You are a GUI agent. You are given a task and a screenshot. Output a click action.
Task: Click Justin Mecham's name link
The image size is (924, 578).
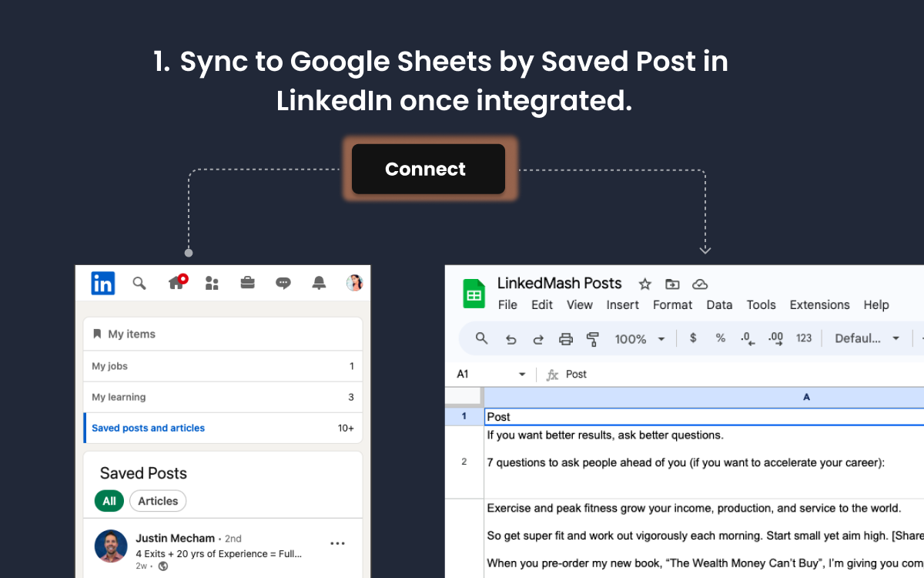[176, 538]
